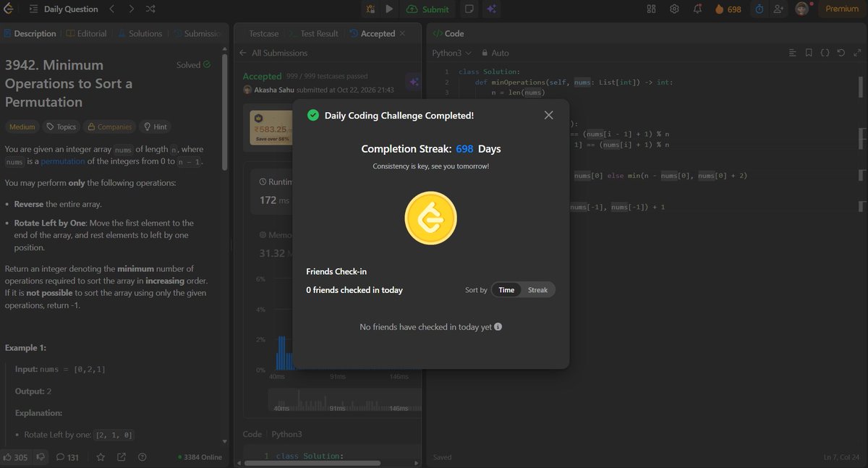Like the problem with thumbs up 305
The height and width of the screenshot is (468, 868).
(16, 457)
